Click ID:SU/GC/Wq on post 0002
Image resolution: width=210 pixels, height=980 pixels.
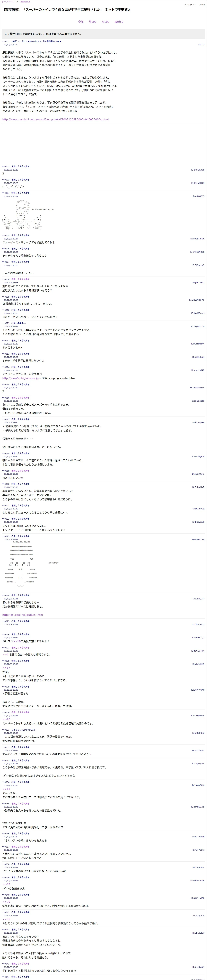[198, 170]
